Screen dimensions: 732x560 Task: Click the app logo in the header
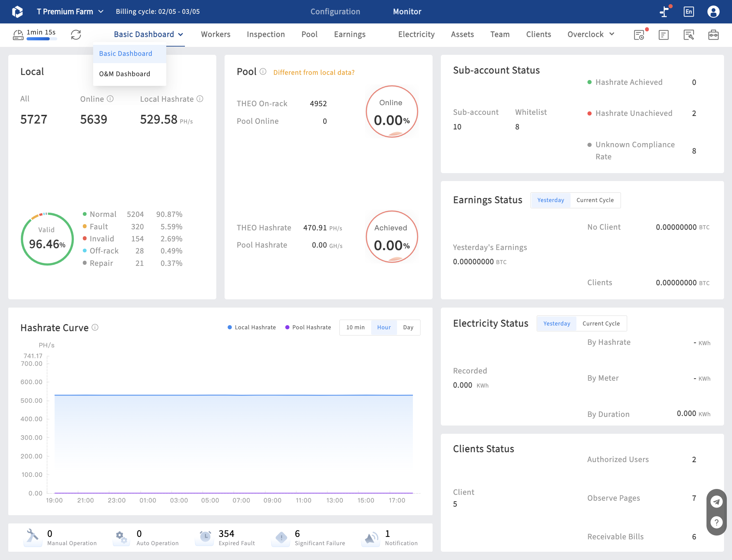(x=17, y=12)
